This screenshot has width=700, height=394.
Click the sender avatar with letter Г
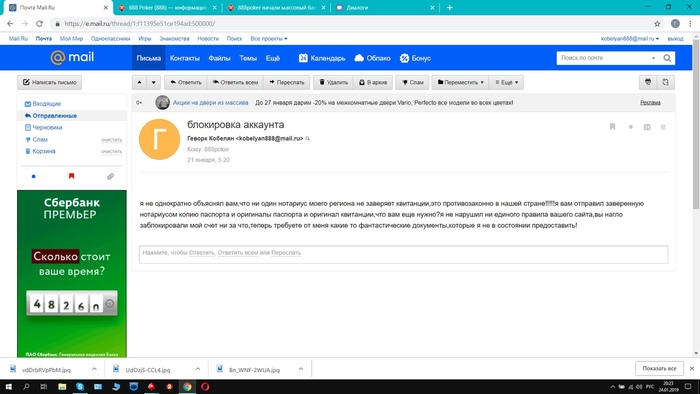[x=159, y=139]
